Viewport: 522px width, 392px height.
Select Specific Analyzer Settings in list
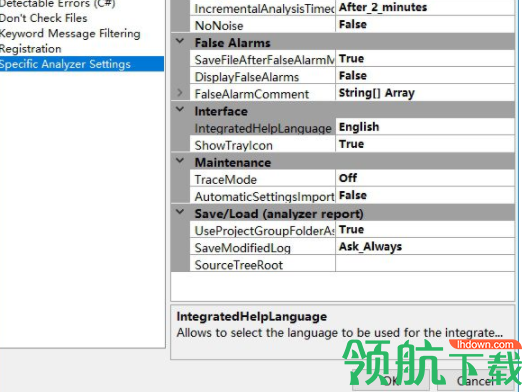82,64
